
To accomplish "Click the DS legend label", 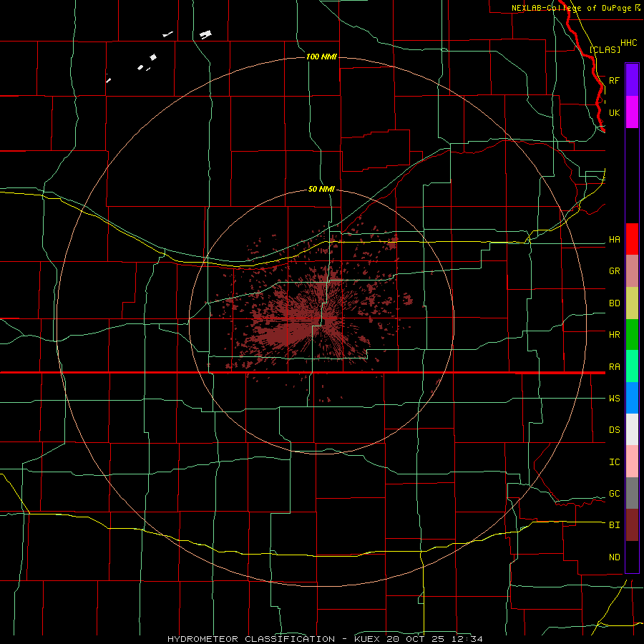I will coord(614,430).
